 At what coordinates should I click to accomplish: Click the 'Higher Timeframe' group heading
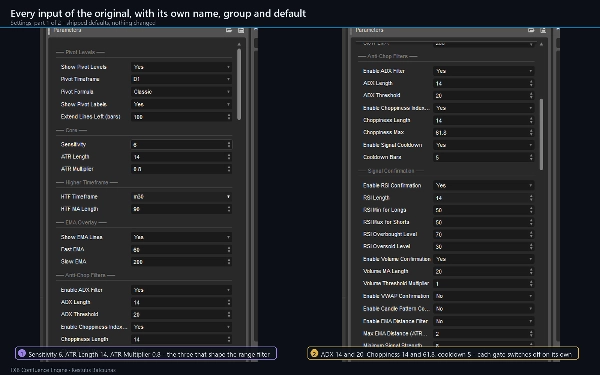click(87, 183)
